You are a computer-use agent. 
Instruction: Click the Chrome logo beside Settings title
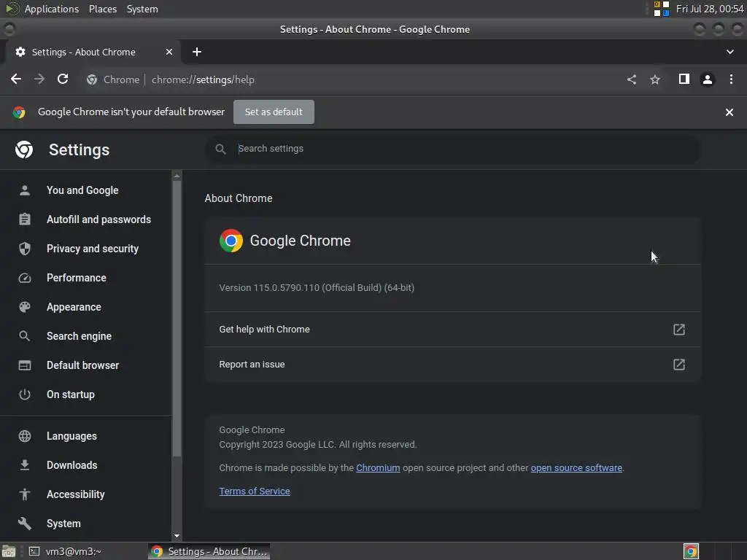[24, 149]
